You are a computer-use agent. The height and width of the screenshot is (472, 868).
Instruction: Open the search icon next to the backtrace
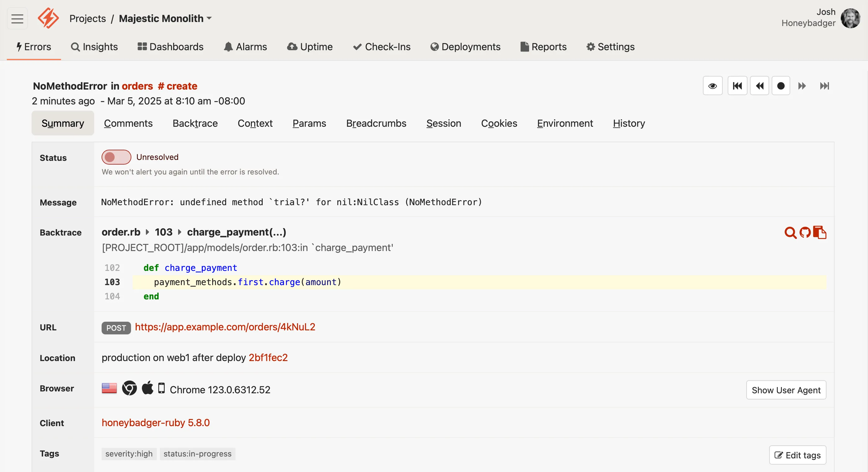click(790, 232)
